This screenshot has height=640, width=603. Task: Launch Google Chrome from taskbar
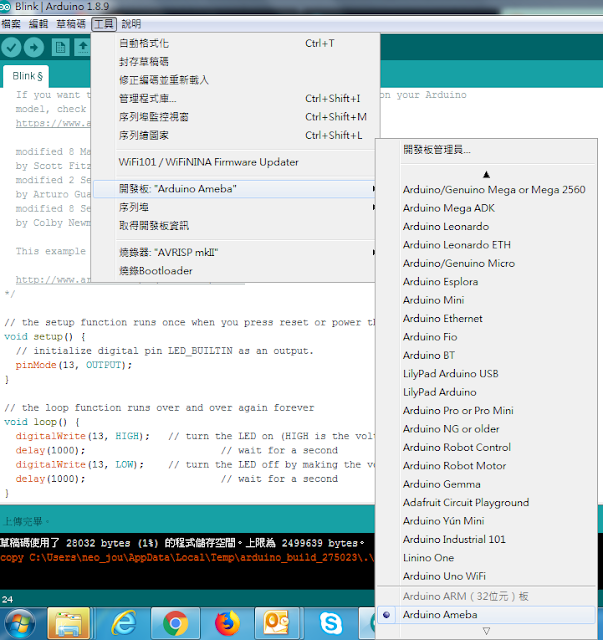click(176, 624)
